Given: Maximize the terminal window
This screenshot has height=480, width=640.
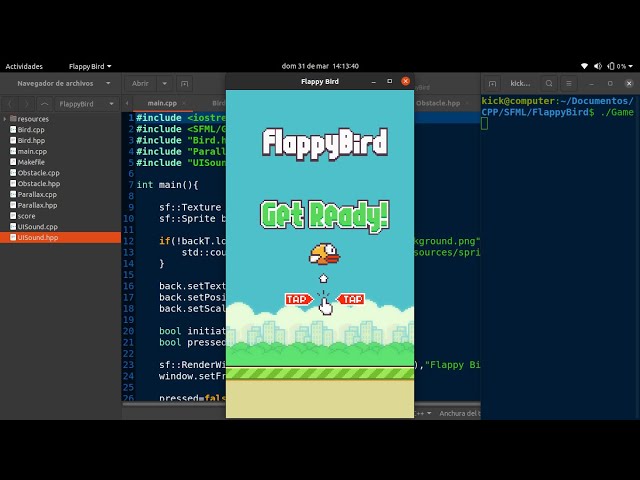Looking at the screenshot, I should point(610,84).
